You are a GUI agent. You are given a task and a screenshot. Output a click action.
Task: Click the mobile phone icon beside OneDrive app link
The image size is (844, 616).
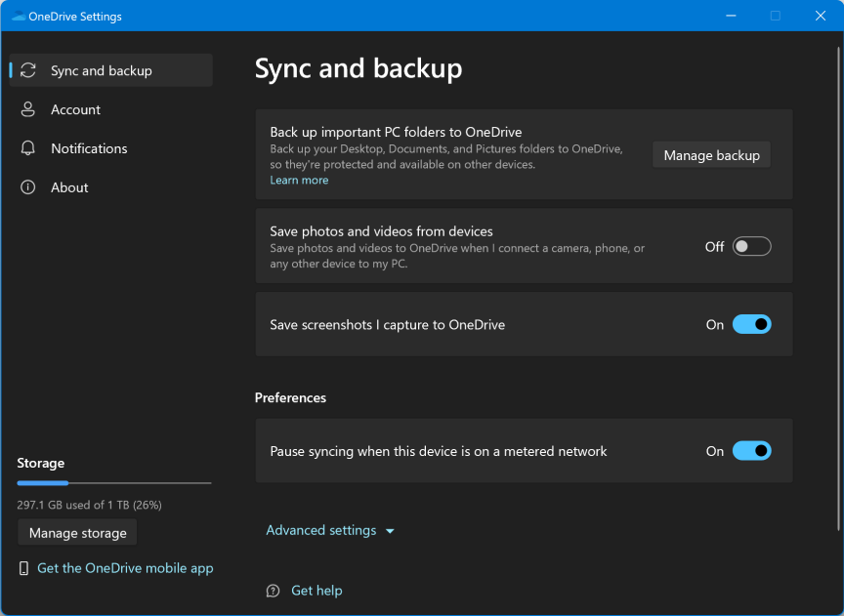tap(24, 567)
